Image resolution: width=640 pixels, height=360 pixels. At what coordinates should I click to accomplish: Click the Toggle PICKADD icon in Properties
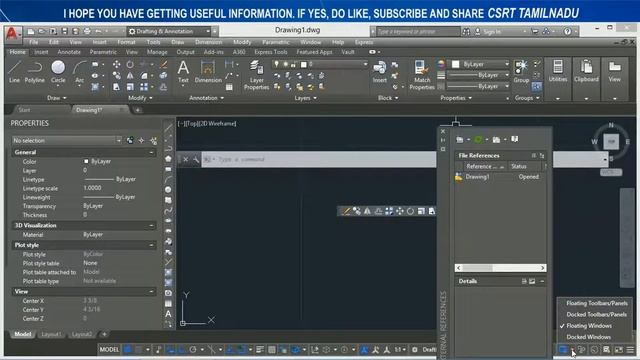[130, 140]
